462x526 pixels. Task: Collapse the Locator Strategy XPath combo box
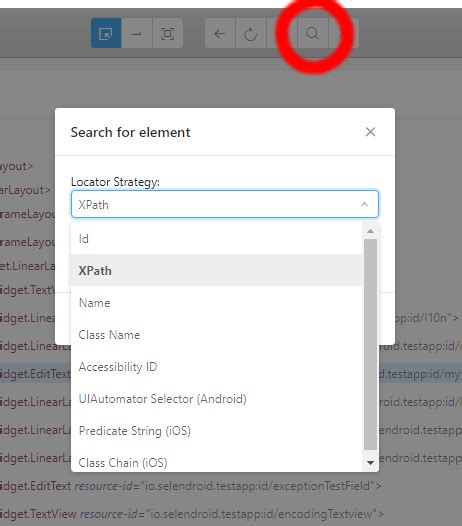pos(225,204)
